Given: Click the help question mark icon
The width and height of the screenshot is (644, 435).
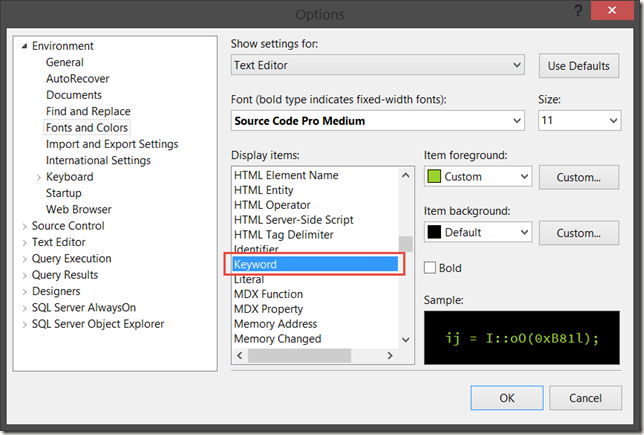Looking at the screenshot, I should (578, 11).
